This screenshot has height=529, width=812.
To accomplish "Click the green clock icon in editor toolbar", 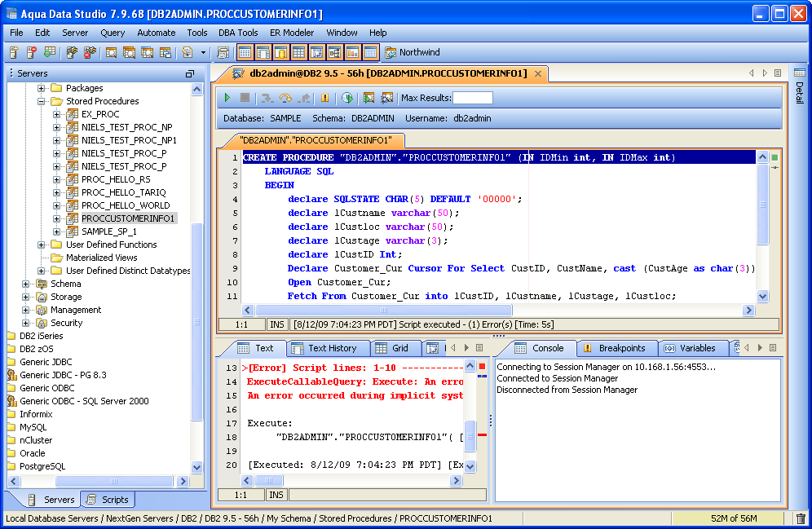I will pyautogui.click(x=346, y=98).
